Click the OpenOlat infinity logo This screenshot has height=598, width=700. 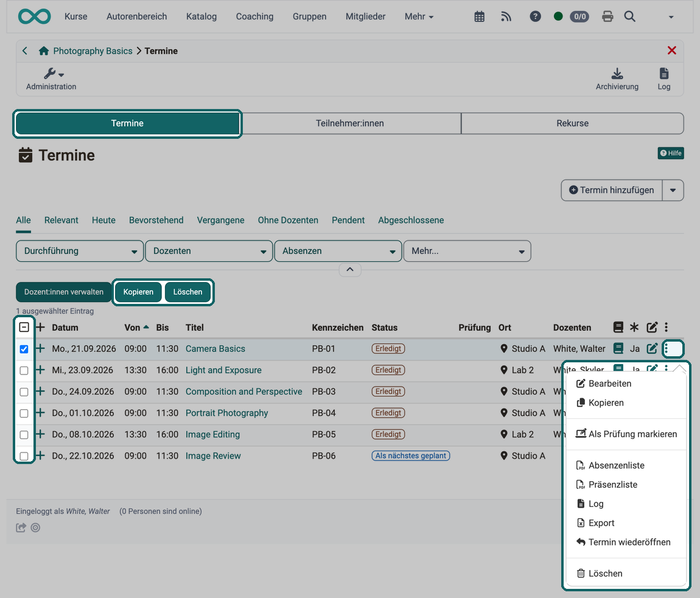(x=34, y=16)
